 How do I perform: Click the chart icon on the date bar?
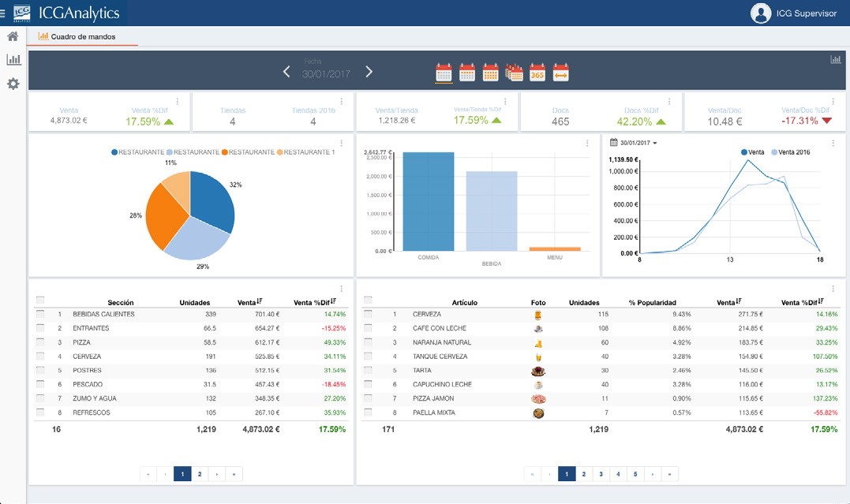pos(835,60)
